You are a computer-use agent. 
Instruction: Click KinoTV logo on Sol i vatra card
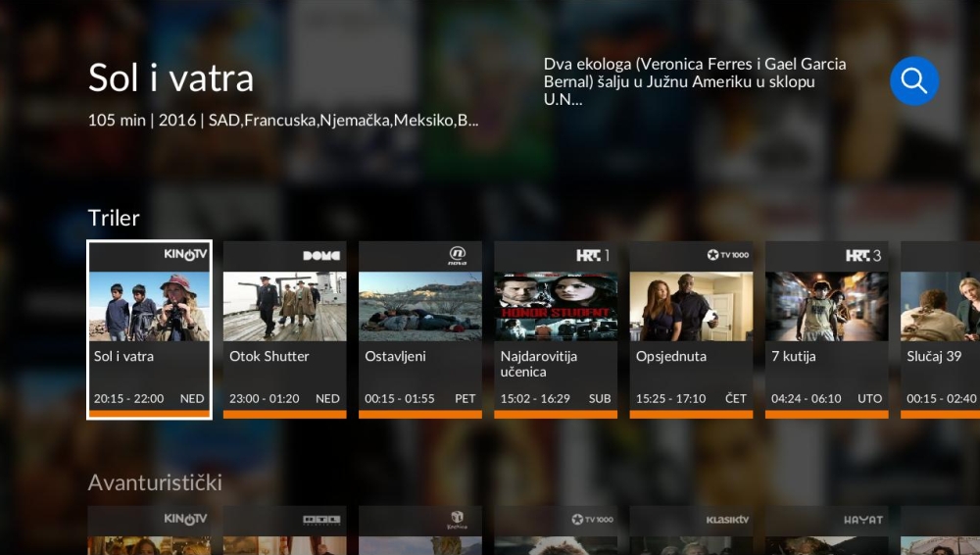(185, 255)
